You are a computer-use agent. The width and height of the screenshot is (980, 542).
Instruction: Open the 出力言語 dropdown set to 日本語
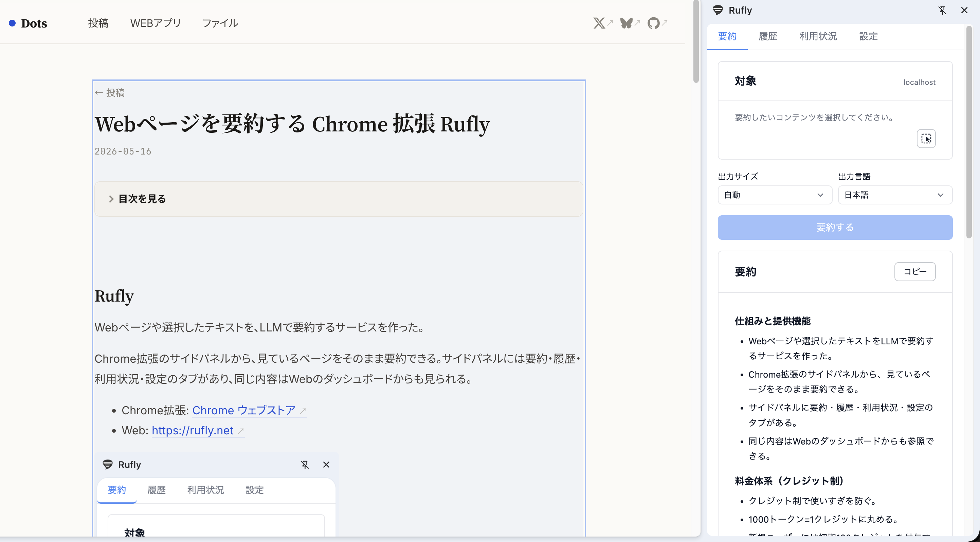(895, 195)
